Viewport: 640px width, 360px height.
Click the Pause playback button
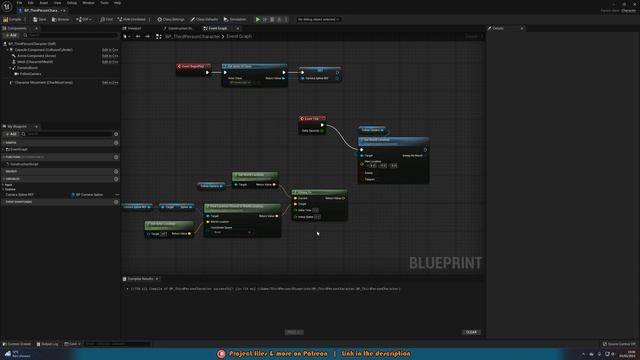[x=265, y=19]
